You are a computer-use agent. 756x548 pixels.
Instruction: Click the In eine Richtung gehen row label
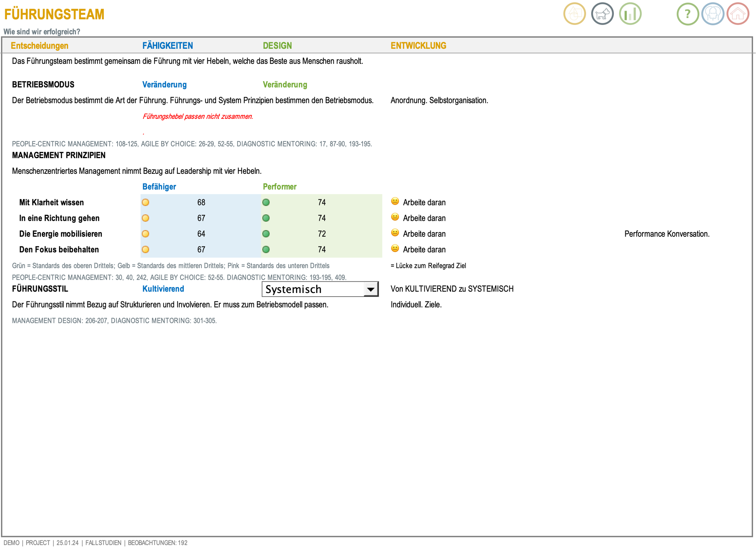click(x=59, y=218)
